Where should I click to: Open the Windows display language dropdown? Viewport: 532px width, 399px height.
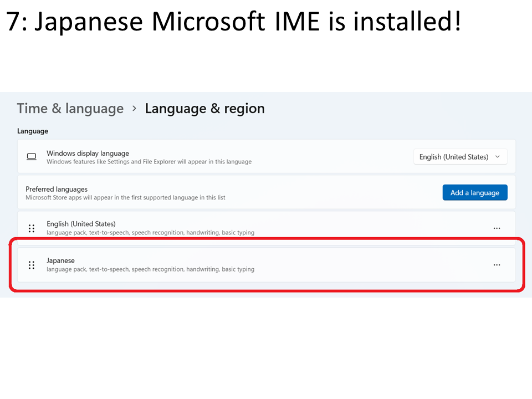tap(460, 157)
